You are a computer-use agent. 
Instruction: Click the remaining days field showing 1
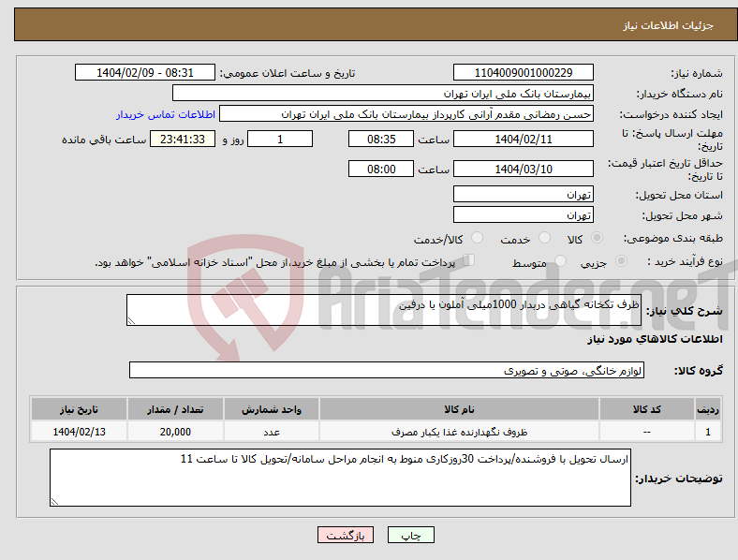point(280,139)
